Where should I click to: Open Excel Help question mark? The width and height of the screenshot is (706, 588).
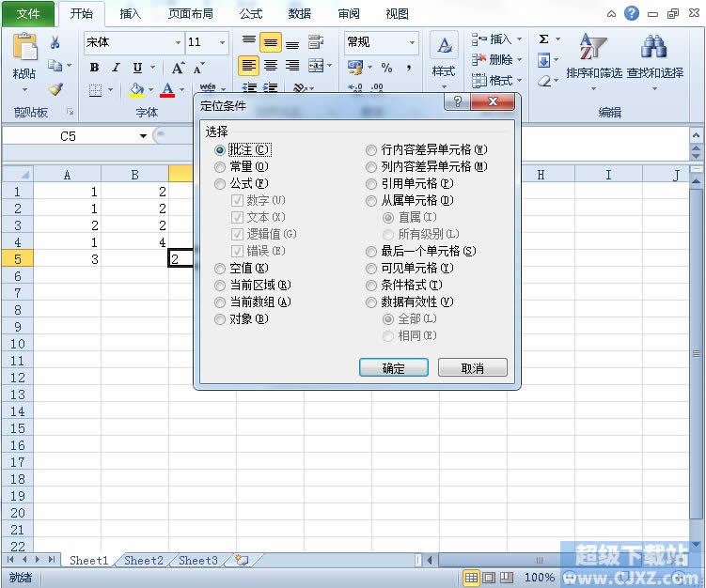pos(631,13)
